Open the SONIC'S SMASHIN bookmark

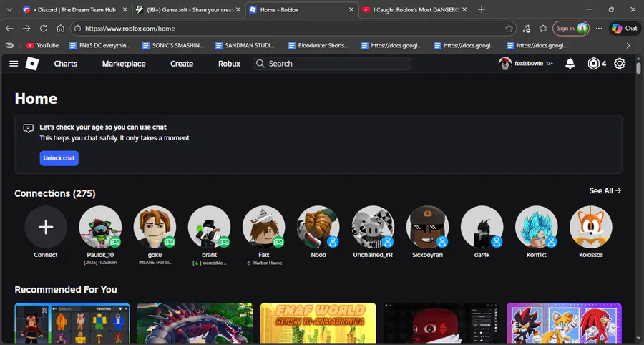[x=173, y=45]
